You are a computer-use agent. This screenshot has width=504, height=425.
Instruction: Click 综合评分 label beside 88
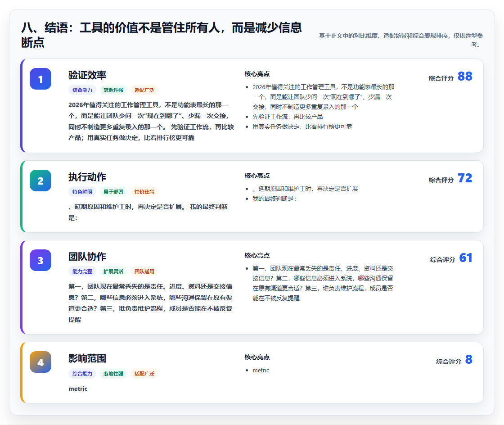441,78
